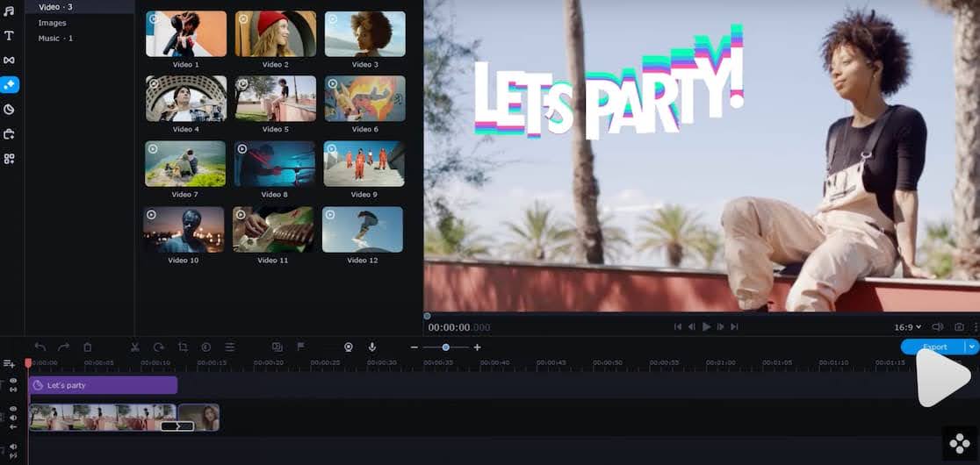Select the second clip showing a woman's face

[198, 417]
